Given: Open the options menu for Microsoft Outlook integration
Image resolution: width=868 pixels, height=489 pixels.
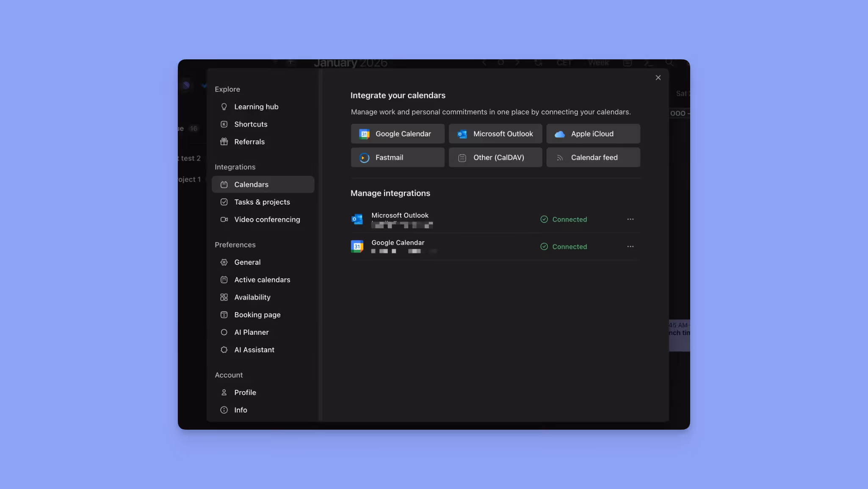Looking at the screenshot, I should 630,219.
